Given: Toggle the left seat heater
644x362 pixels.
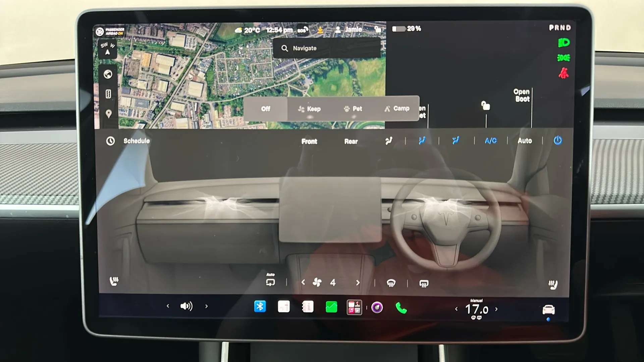Looking at the screenshot, I should 114,281.
